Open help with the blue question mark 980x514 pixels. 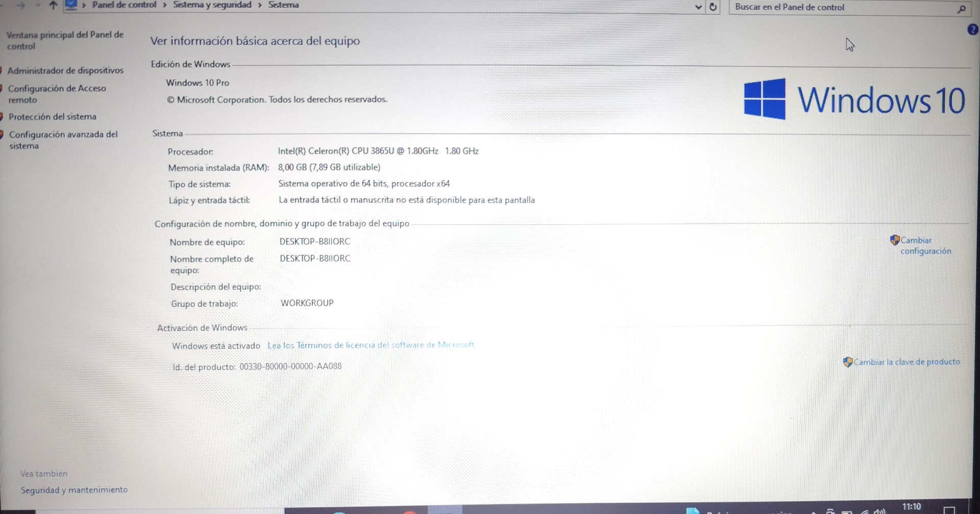(973, 30)
